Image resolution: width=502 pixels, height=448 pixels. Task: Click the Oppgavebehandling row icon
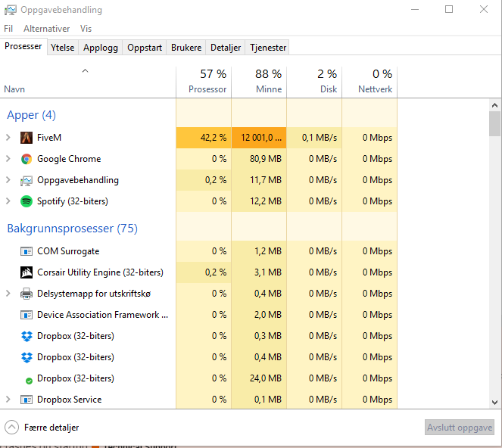click(x=27, y=180)
